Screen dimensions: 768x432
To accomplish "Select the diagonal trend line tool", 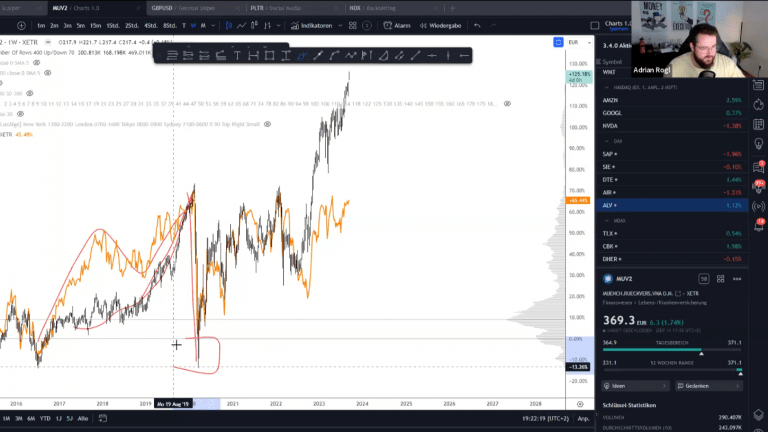I will pyautogui.click(x=415, y=56).
